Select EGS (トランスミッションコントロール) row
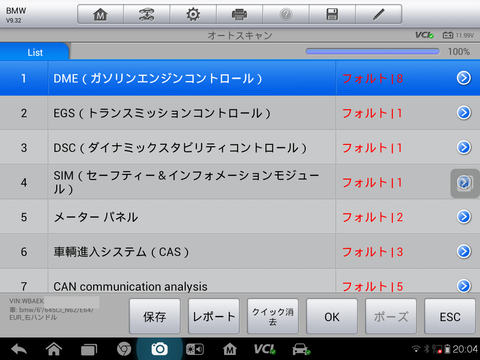The width and height of the screenshot is (480, 360). point(240,113)
